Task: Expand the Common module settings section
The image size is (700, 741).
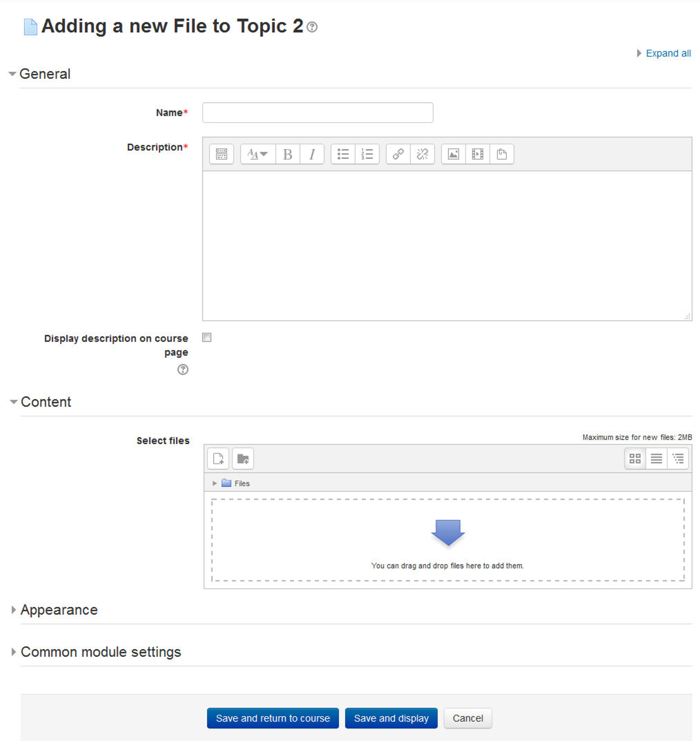Action: (100, 652)
